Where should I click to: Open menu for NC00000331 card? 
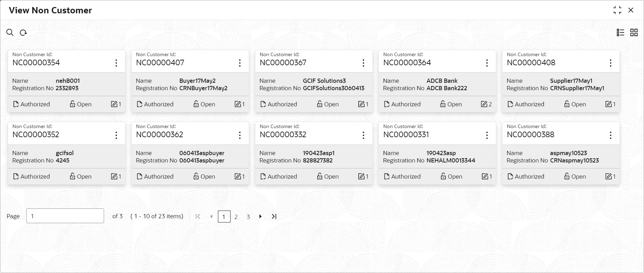[x=487, y=135]
